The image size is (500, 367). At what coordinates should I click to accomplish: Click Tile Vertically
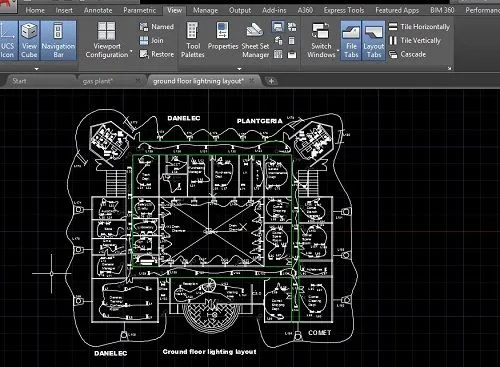(415, 41)
